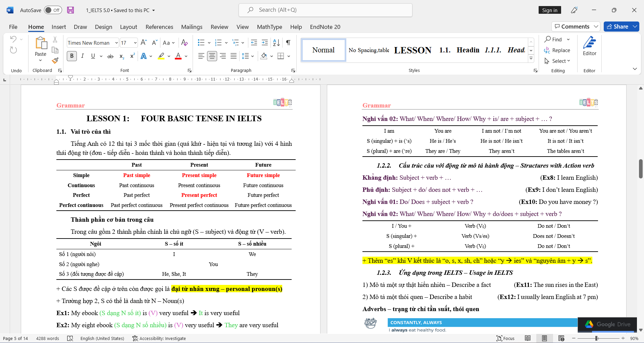Switch to the Mailings tab
This screenshot has height=343, width=644.
point(192,27)
